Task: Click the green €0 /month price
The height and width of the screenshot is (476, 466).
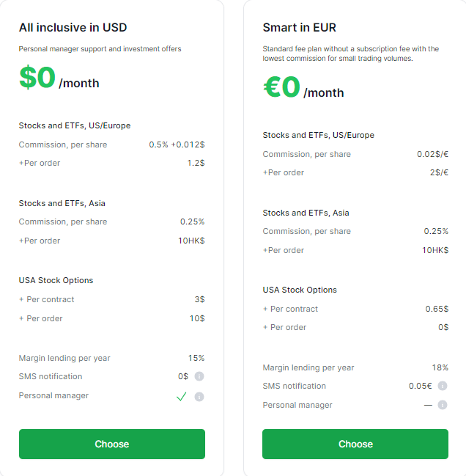Action: click(303, 89)
